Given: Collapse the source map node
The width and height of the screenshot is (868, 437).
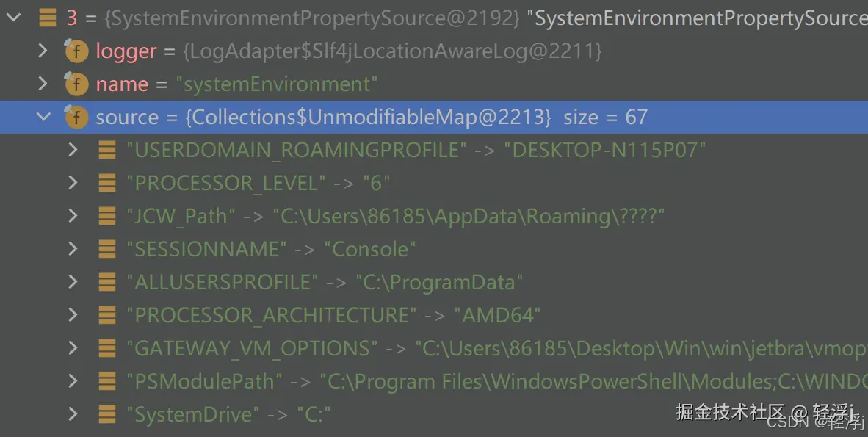Looking at the screenshot, I should point(43,118).
